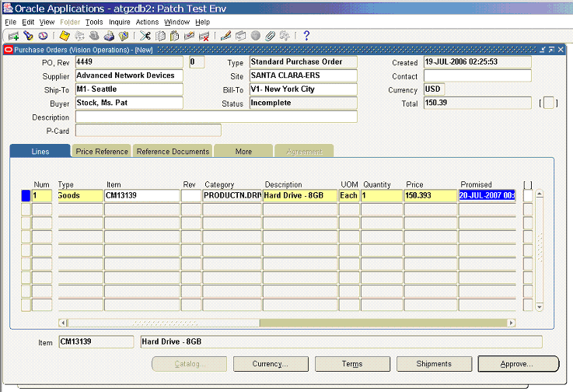Cut selection using the scissors icon
Screen dimensions: 573x392
click(145, 36)
